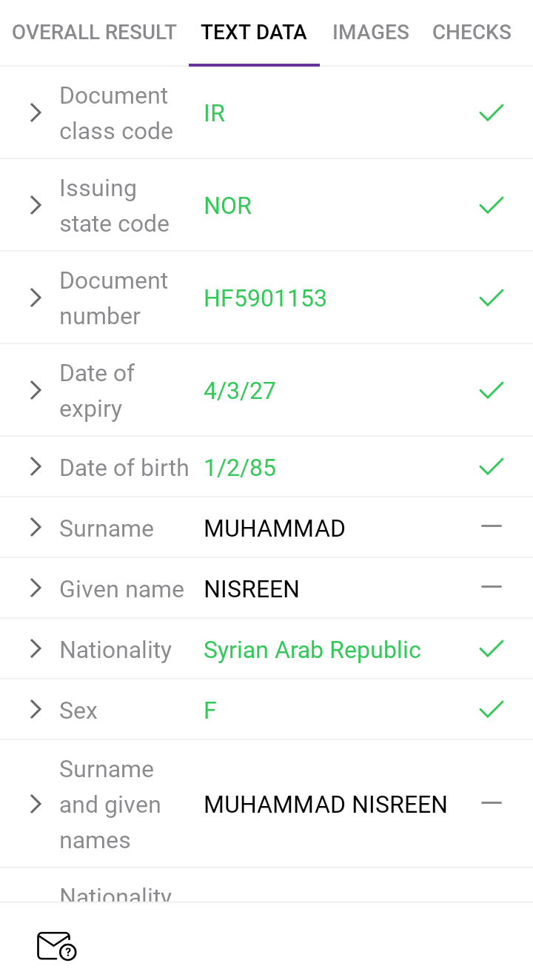Expand the Date of expiry details
The height and width of the screenshot is (980, 533).
pyautogui.click(x=36, y=390)
